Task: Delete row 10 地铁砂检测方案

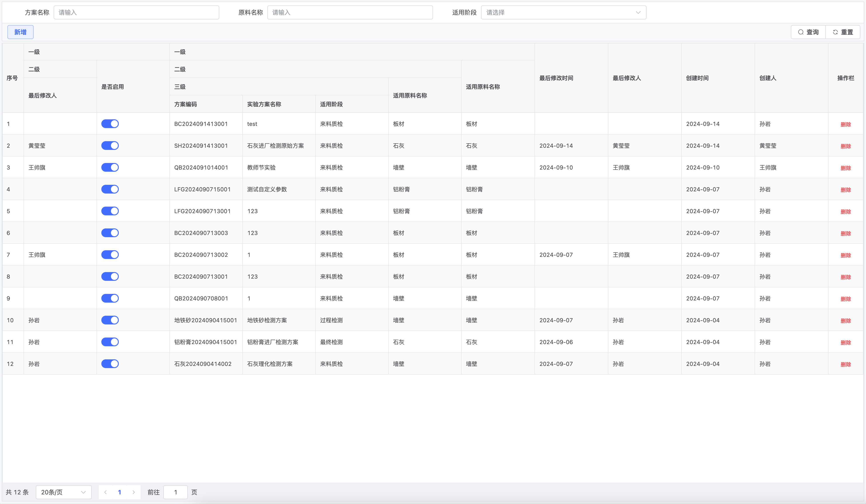Action: click(x=846, y=320)
